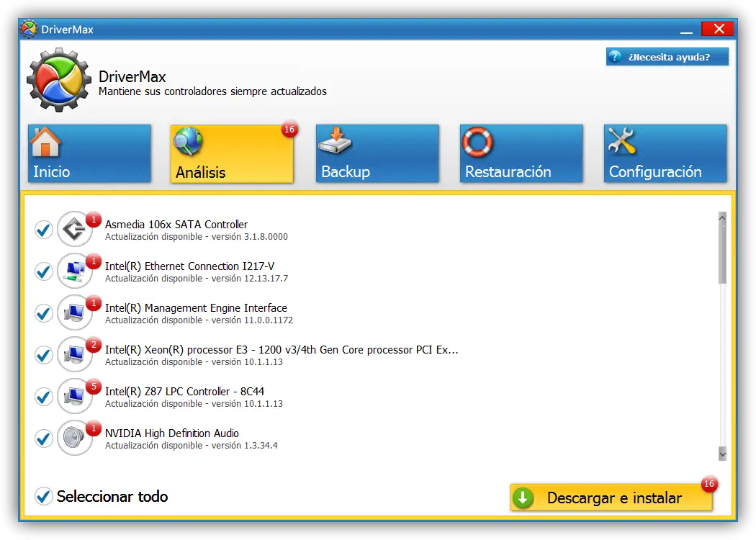Viewport: 756px width, 540px height.
Task: Click the red 2 badge on Xeon processor
Action: coord(94,345)
